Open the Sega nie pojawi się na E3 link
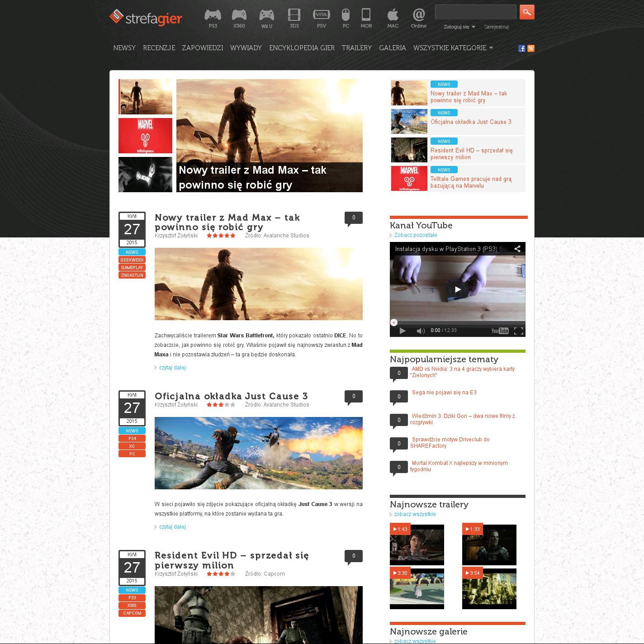The image size is (644, 644). click(x=444, y=393)
